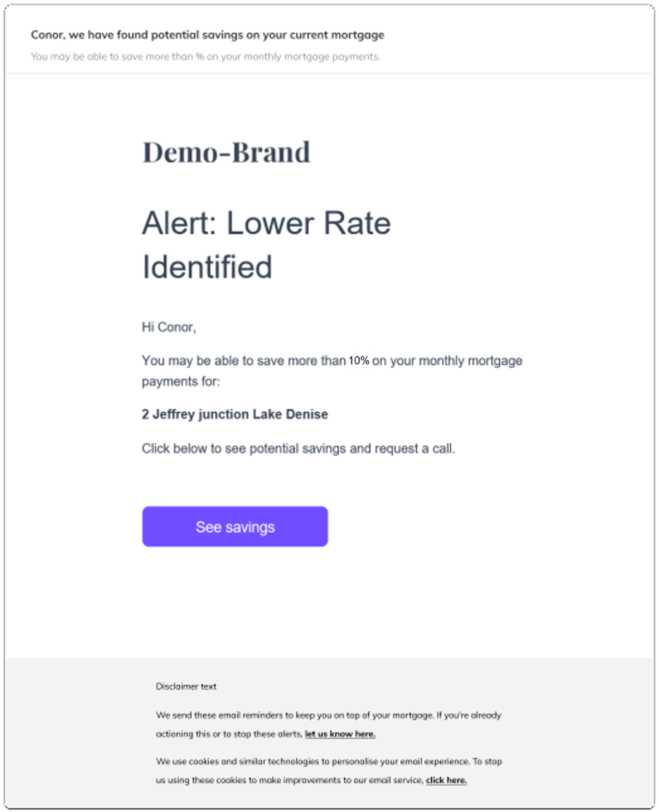Viewport: 659px width, 812px height.
Task: Click the 'Click below to see potential savings' sentence
Action: (299, 448)
